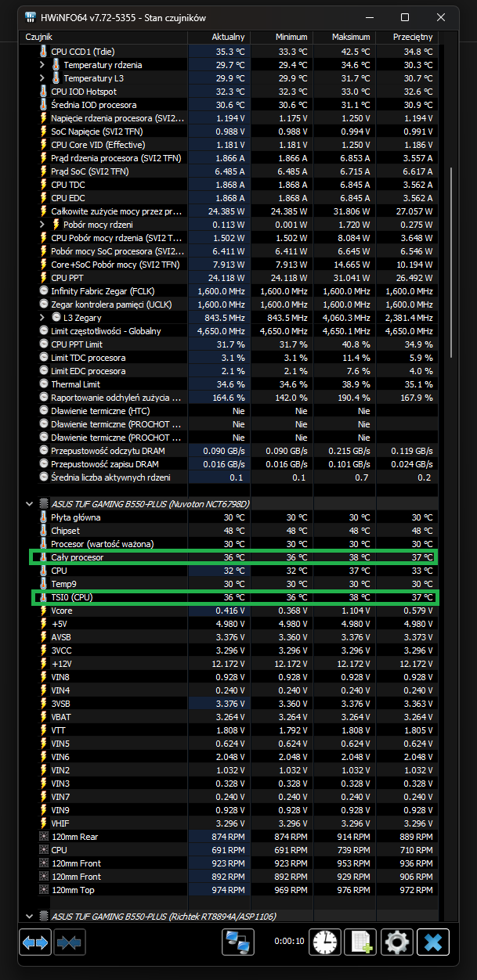Select the Cały procesor sensor row
The height and width of the screenshot is (980, 477).
pos(233,557)
